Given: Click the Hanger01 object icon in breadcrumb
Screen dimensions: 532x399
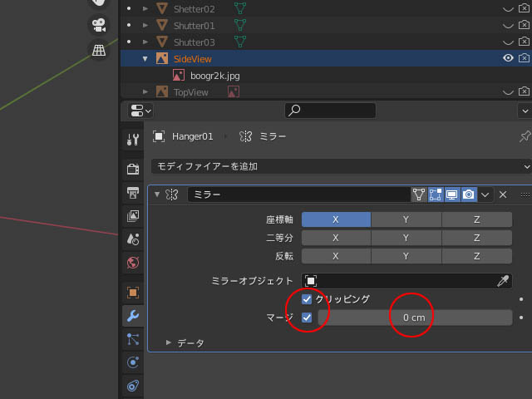Looking at the screenshot, I should (x=159, y=136).
